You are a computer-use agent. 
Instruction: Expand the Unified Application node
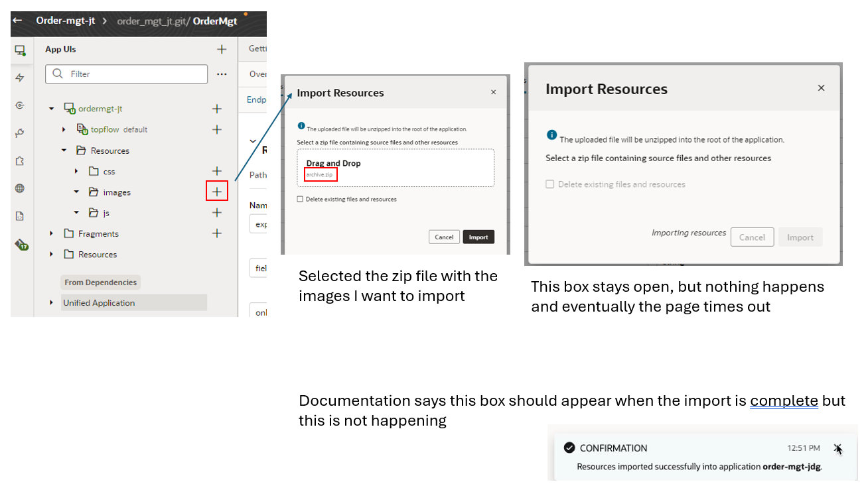click(52, 303)
